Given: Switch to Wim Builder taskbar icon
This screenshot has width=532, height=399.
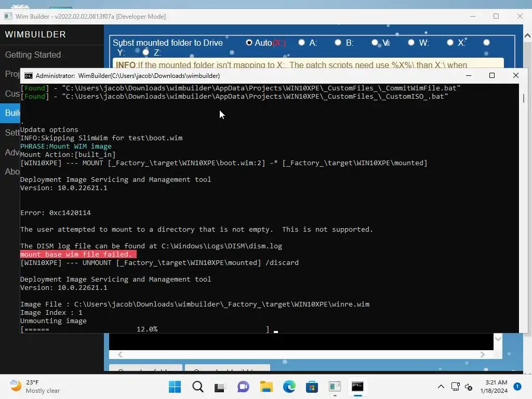Looking at the screenshot, I should click(x=335, y=387).
